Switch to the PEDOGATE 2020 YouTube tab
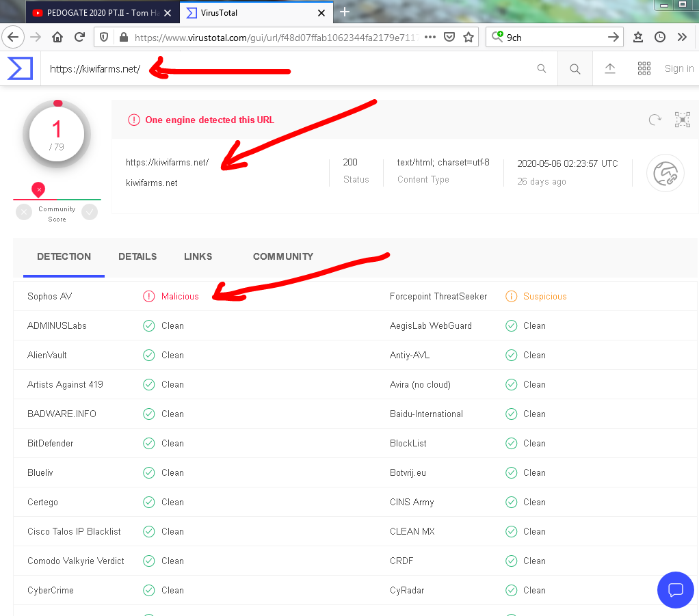The width and height of the screenshot is (699, 616). point(103,13)
